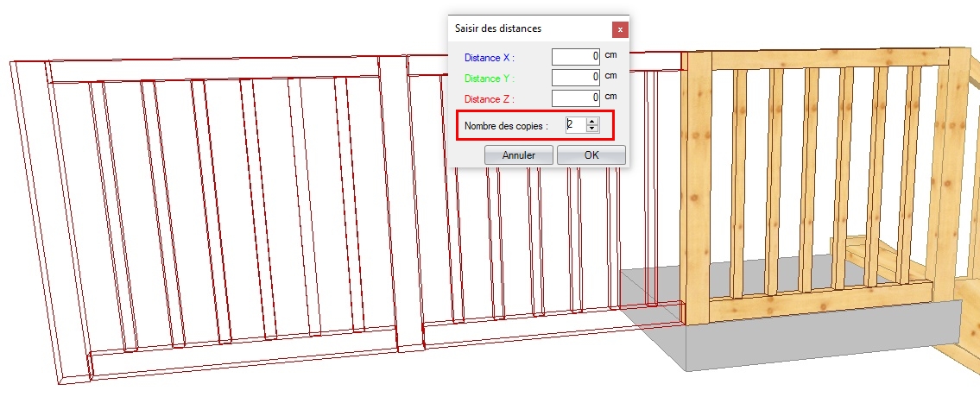980x403 pixels.
Task: Click the 'Distance Y :' label
Action: tap(490, 79)
